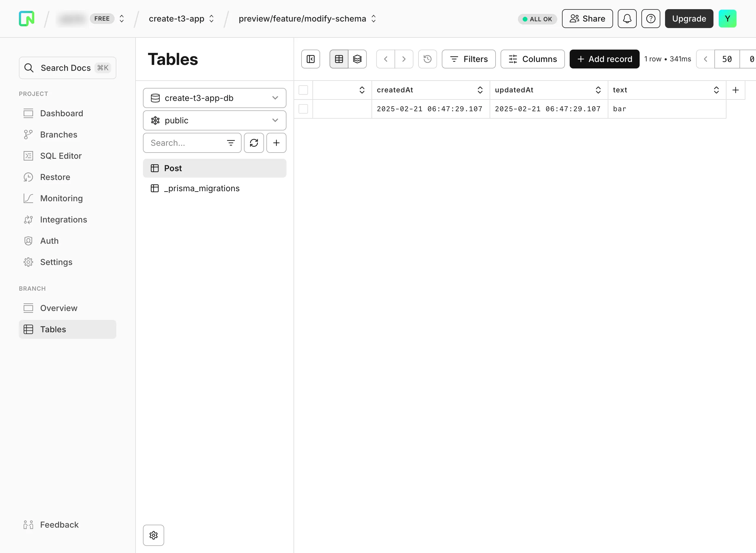Open Dashboard in sidebar

[67, 114]
